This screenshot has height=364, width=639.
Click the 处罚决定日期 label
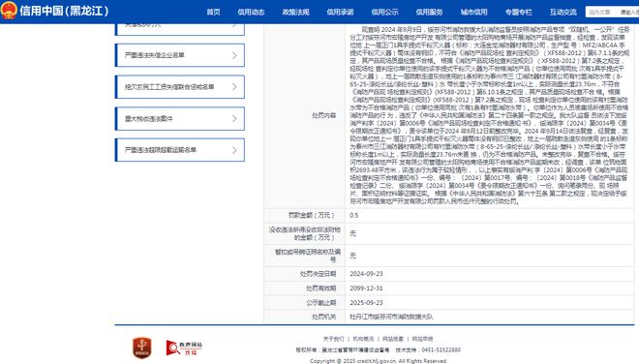[x=318, y=274]
